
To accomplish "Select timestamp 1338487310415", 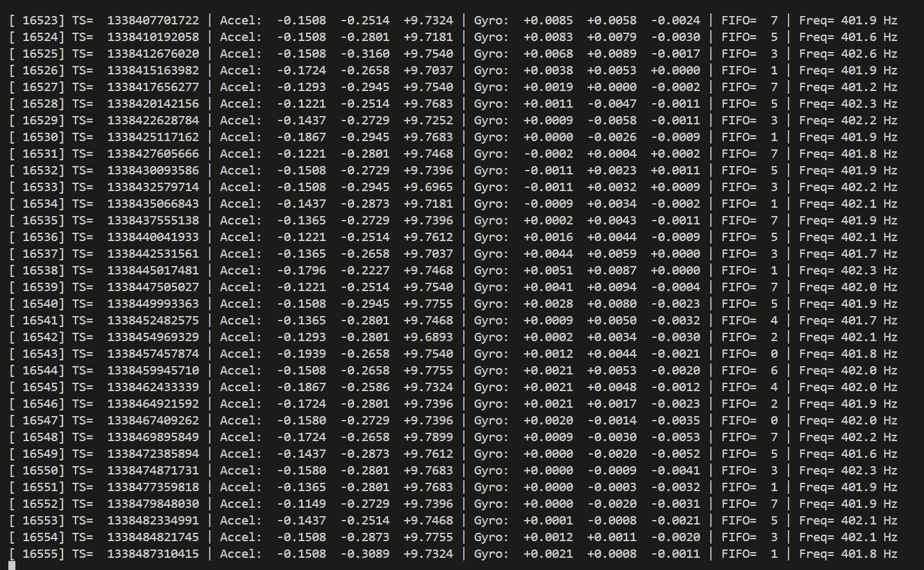I will [x=153, y=553].
